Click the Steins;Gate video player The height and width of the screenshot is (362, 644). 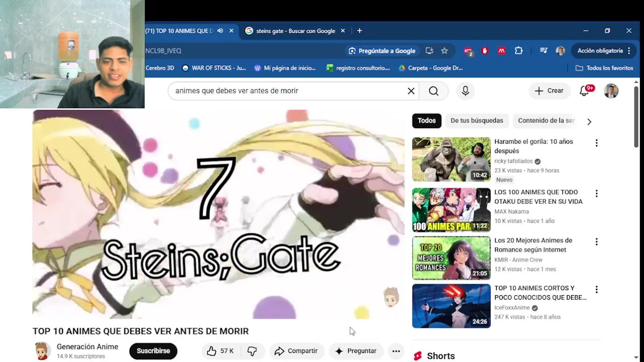pyautogui.click(x=218, y=214)
